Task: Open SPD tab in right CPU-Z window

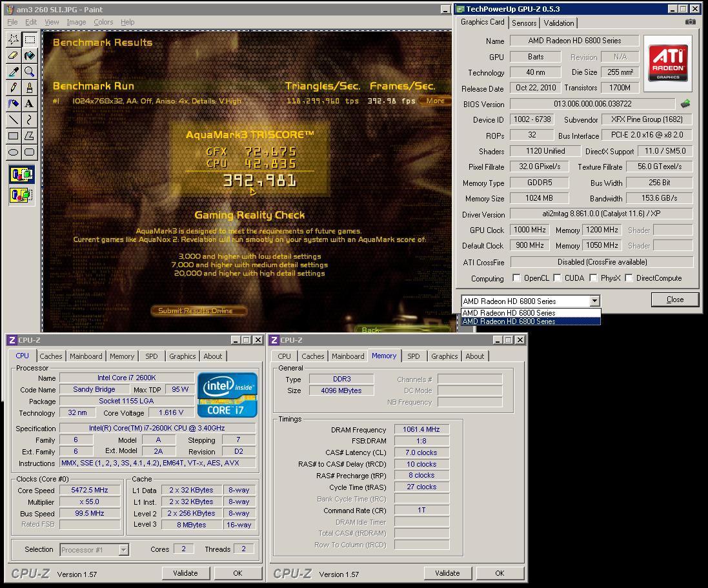Action: (413, 356)
